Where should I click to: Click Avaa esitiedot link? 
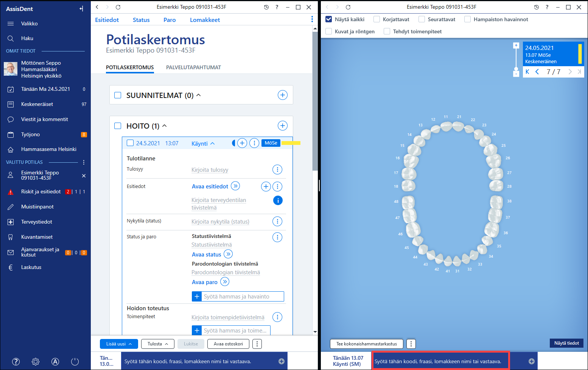coord(210,187)
